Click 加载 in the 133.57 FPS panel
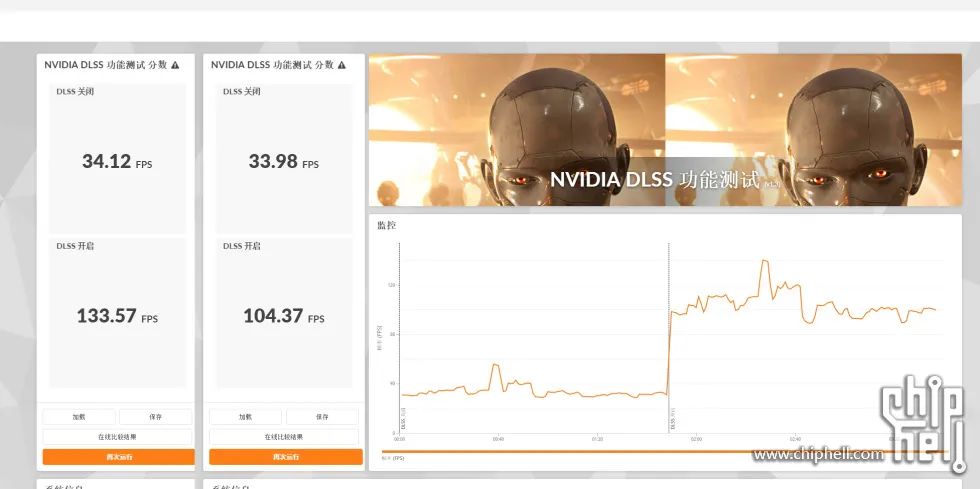Image resolution: width=980 pixels, height=489 pixels. [x=79, y=417]
